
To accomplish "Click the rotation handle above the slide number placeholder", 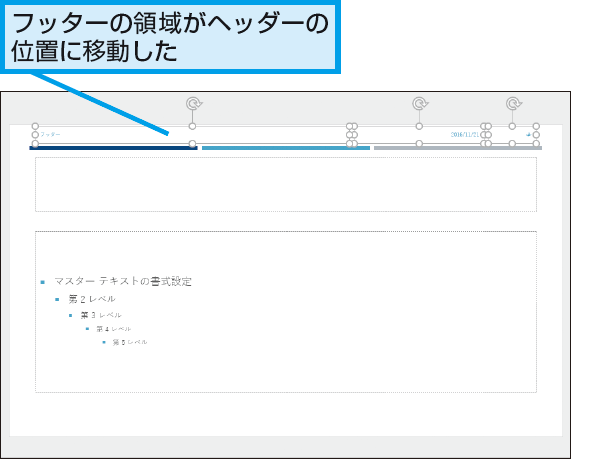I will coord(513,103).
